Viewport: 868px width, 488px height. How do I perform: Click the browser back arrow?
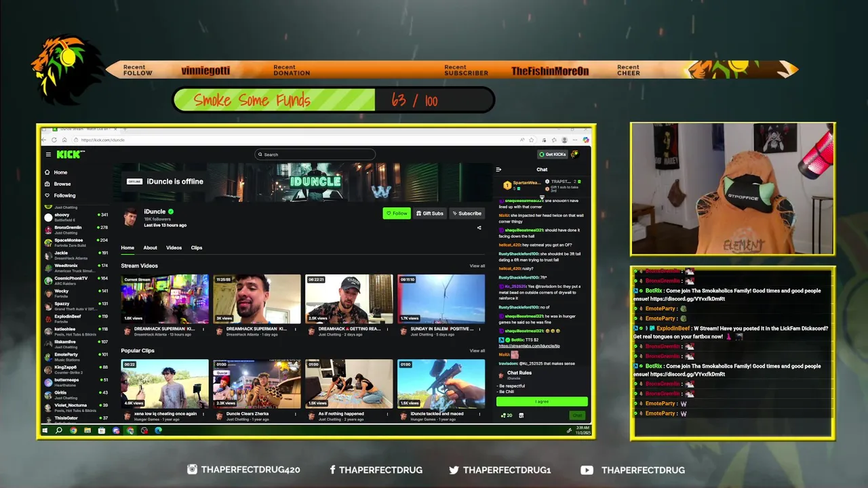[43, 140]
